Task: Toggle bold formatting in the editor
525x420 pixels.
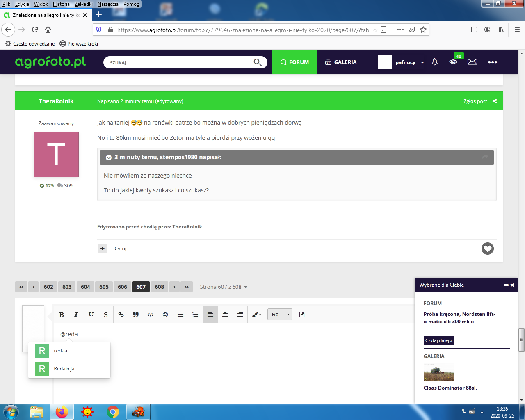Action: tap(62, 315)
